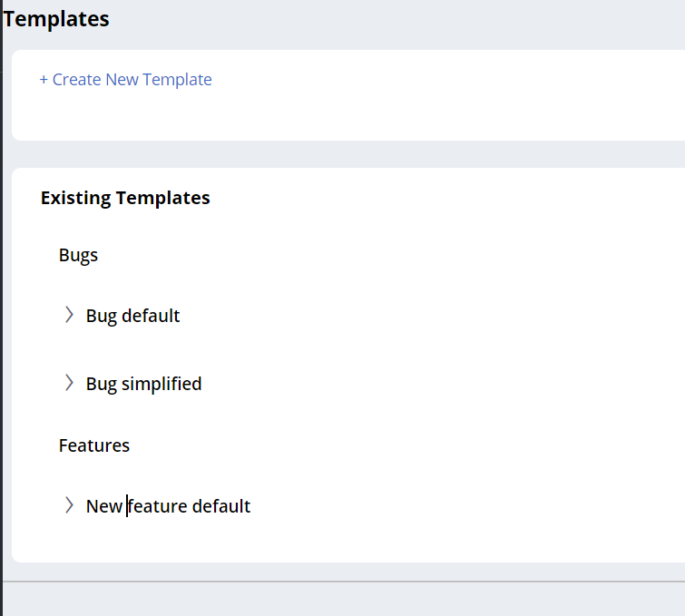
Task: Expand the Bug default template chevron
Action: click(69, 315)
